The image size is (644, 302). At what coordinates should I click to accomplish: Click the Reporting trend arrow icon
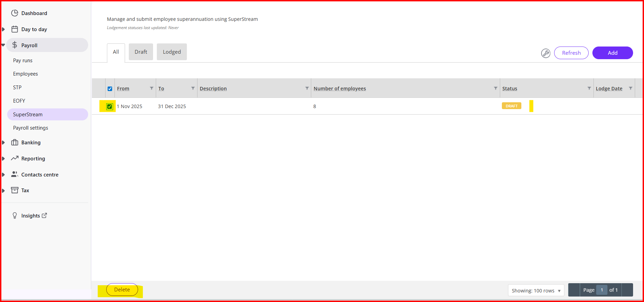pos(15,158)
